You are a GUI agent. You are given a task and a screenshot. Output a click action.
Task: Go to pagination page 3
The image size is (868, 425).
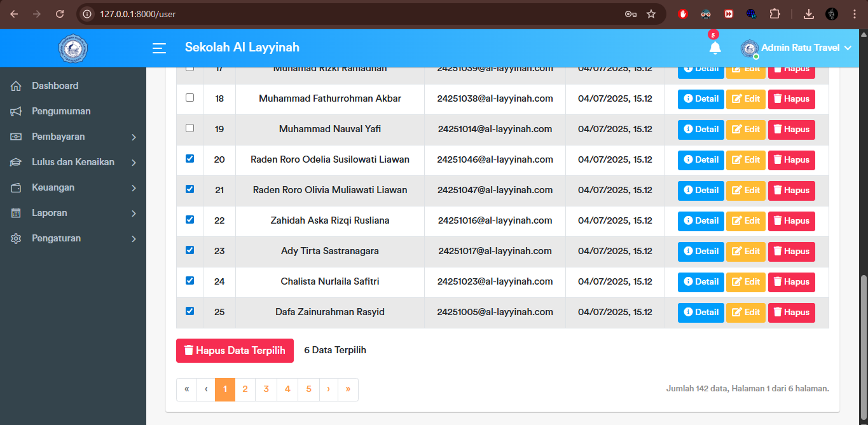pos(266,389)
